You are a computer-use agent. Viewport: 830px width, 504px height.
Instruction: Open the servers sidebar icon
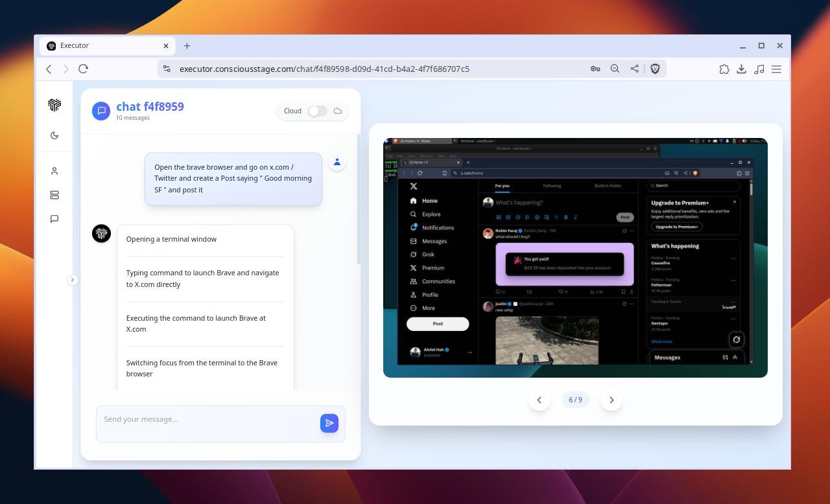click(x=54, y=195)
